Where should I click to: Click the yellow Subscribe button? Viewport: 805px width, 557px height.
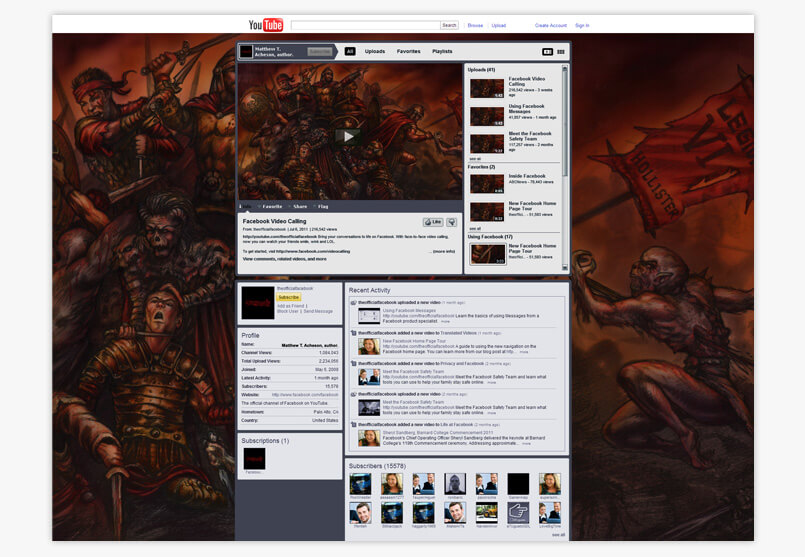(x=289, y=297)
